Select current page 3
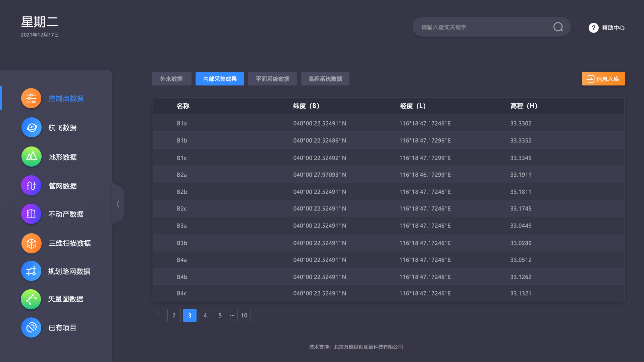This screenshot has height=362, width=644. 190,315
